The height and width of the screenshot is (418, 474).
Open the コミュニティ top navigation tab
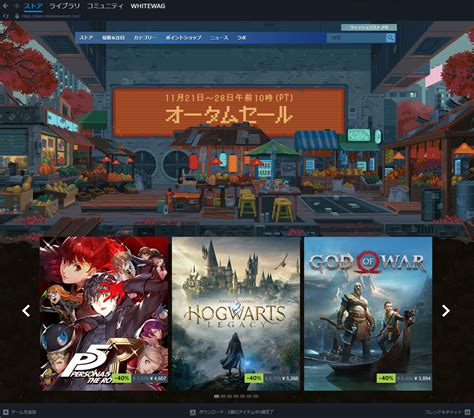tap(105, 6)
